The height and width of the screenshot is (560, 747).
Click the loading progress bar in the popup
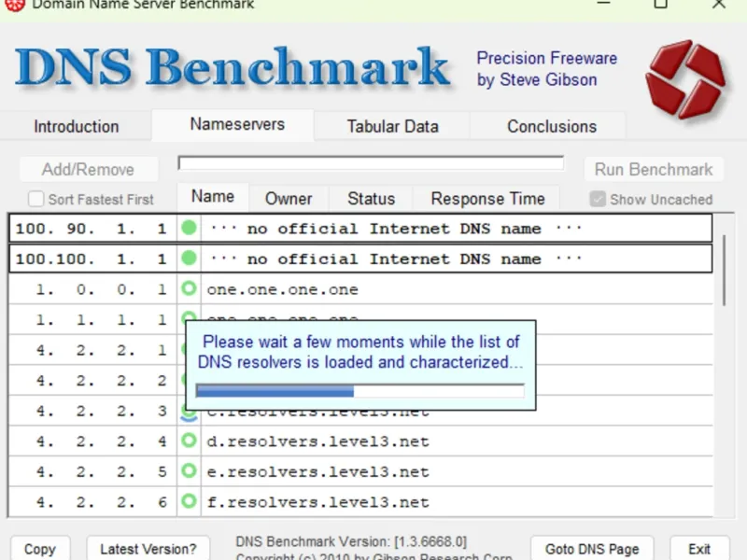(x=360, y=391)
